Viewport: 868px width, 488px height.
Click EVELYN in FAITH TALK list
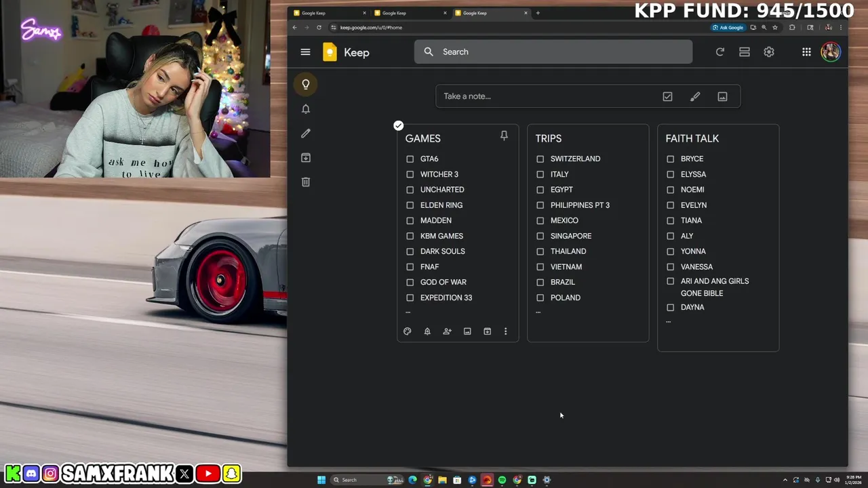[693, 205]
